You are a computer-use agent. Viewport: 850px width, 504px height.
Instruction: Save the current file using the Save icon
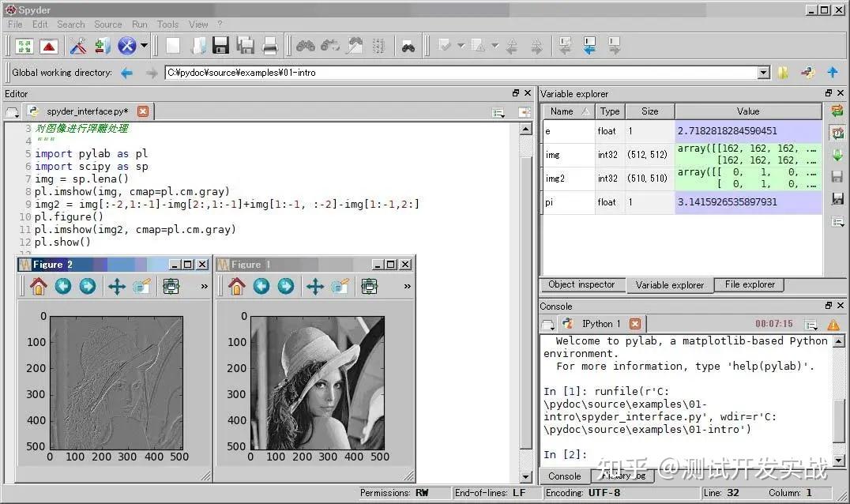[220, 45]
